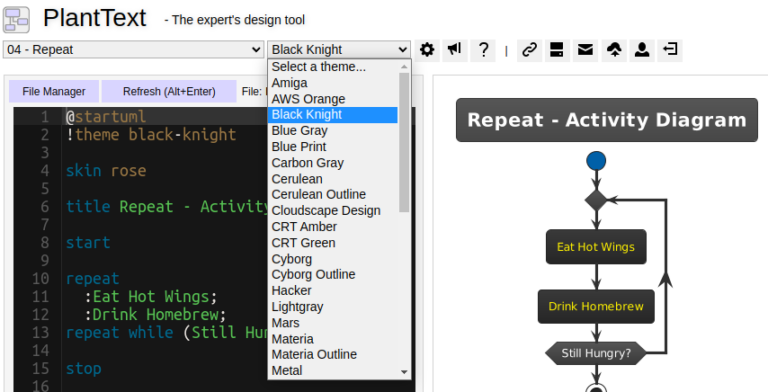Pick the Cyborg Outline theme
768x392 pixels.
[333, 274]
